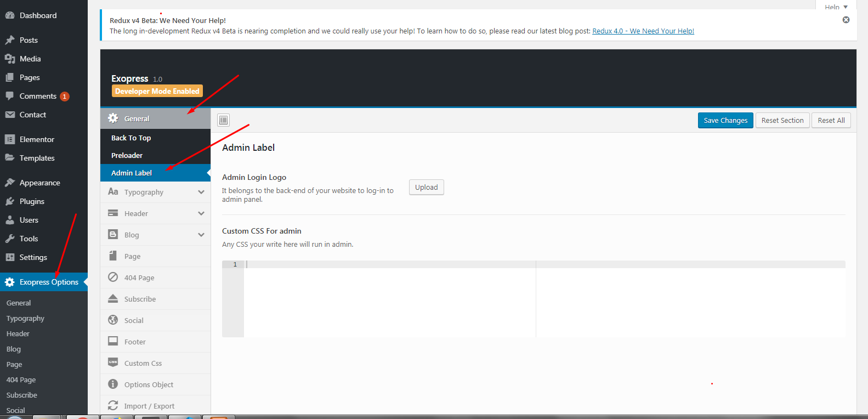Dismiss the Redux beta notice
The width and height of the screenshot is (868, 419).
[846, 20]
